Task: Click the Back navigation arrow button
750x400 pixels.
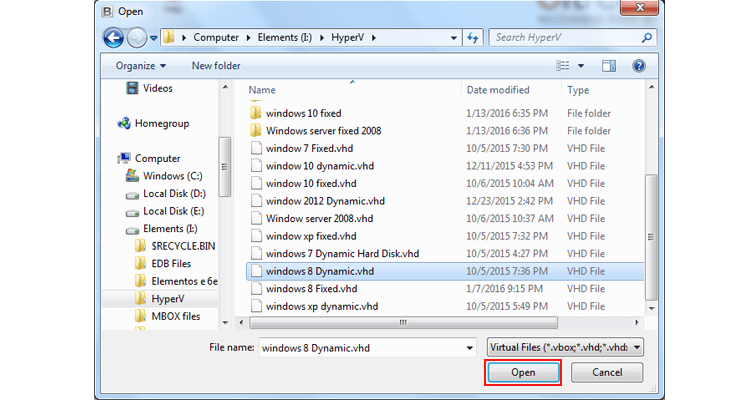Action: tap(113, 38)
